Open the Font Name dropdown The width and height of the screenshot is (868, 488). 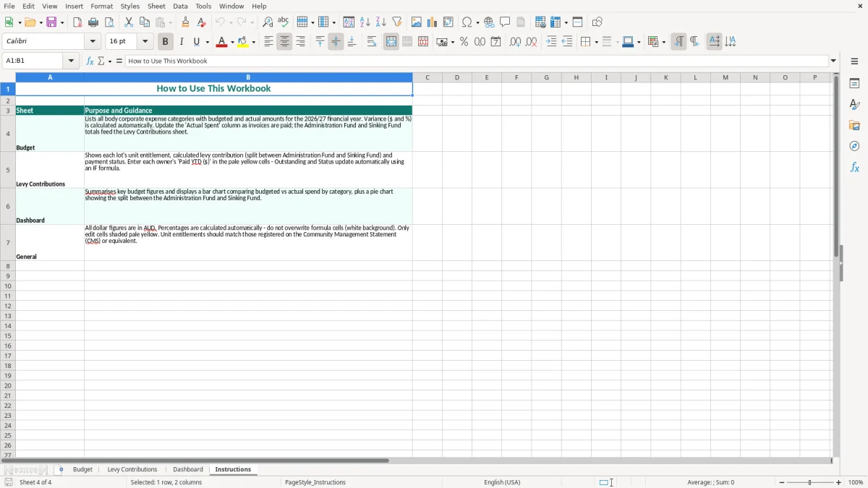[x=93, y=42]
